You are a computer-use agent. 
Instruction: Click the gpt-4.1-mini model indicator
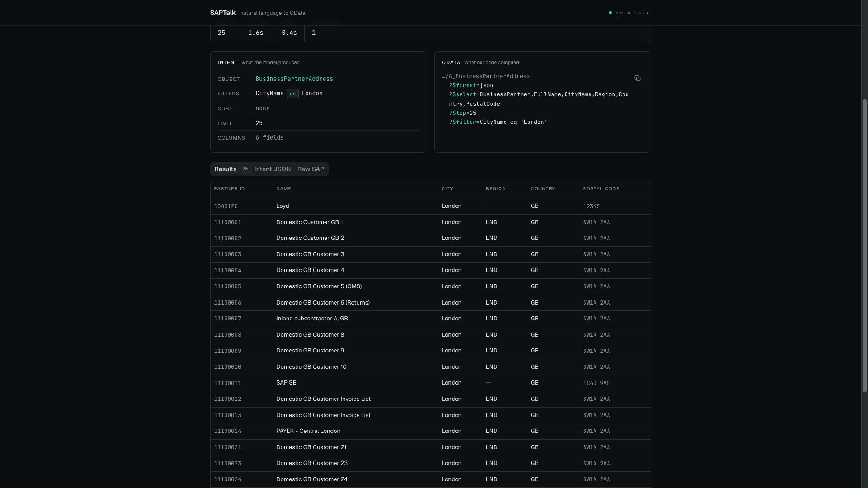click(630, 13)
